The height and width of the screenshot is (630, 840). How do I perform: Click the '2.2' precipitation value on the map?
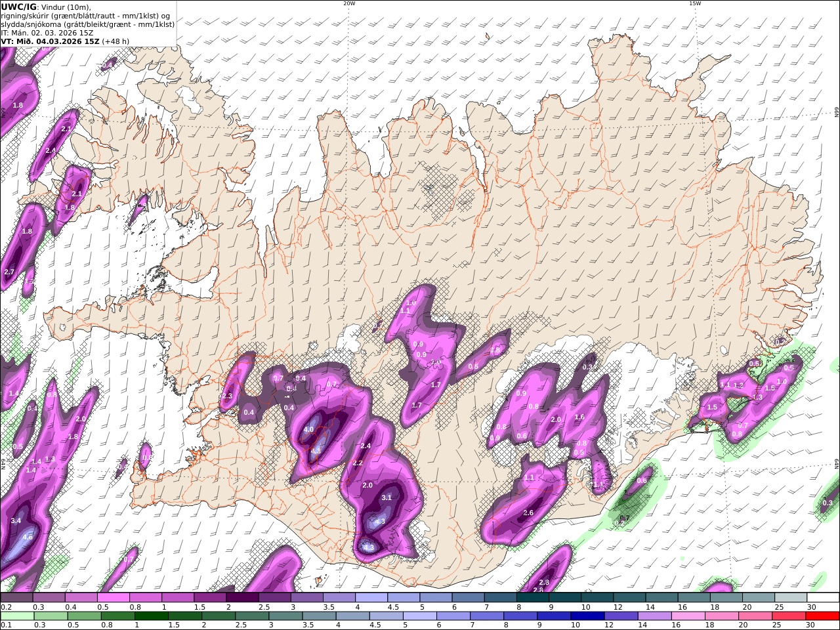coord(358,463)
